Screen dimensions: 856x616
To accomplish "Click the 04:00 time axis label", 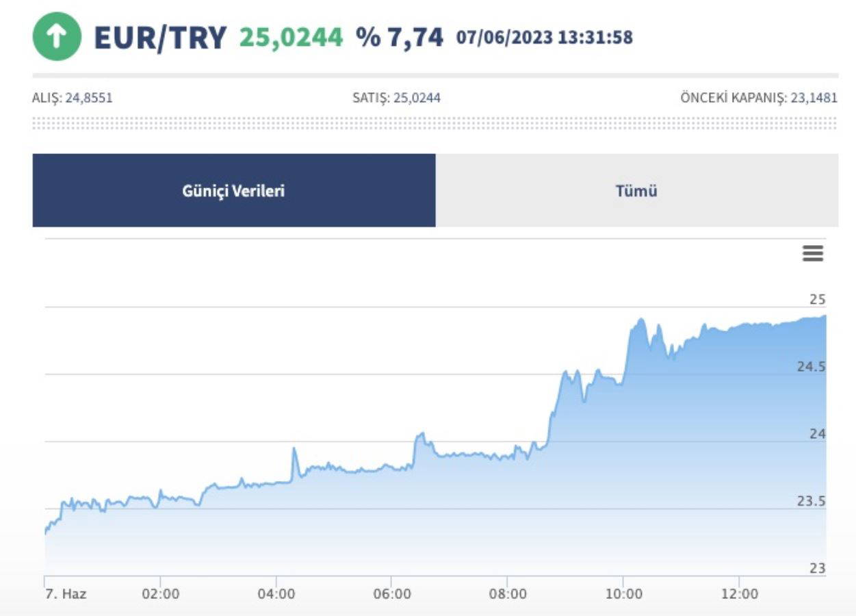I will click(276, 593).
